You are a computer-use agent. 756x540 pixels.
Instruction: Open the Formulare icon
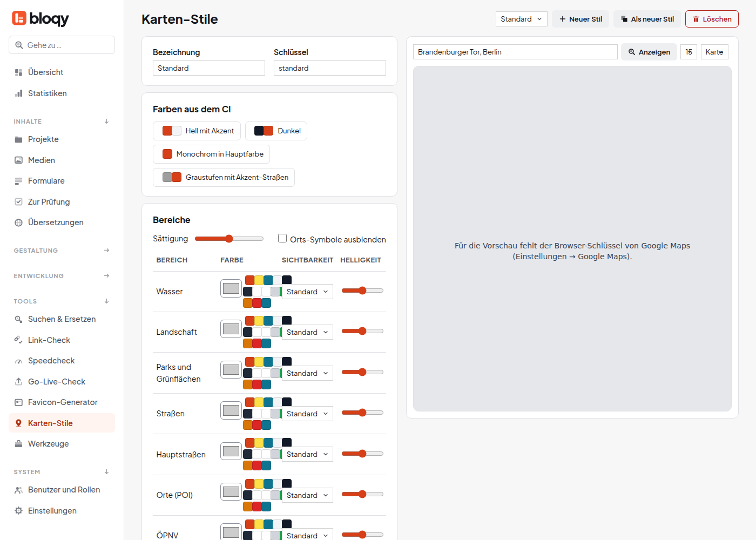point(18,181)
